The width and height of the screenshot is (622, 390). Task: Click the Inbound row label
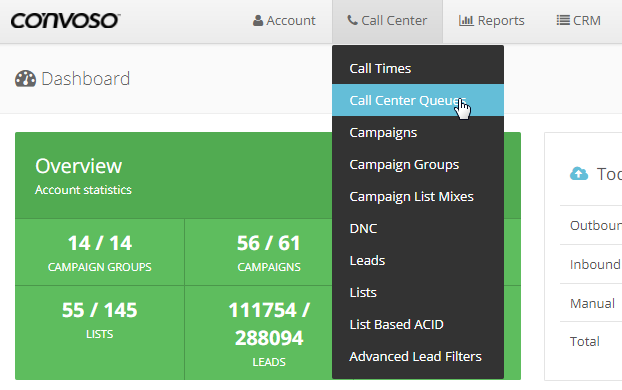(x=595, y=264)
